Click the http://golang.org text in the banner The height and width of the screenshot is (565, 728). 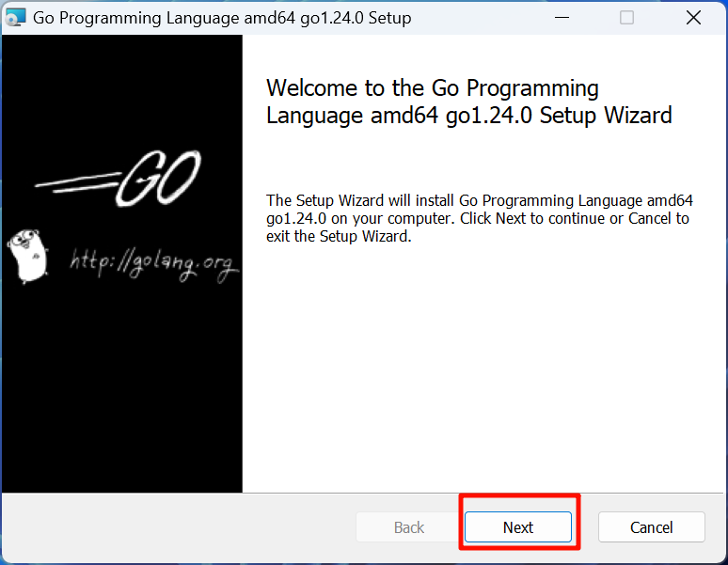pyautogui.click(x=154, y=264)
